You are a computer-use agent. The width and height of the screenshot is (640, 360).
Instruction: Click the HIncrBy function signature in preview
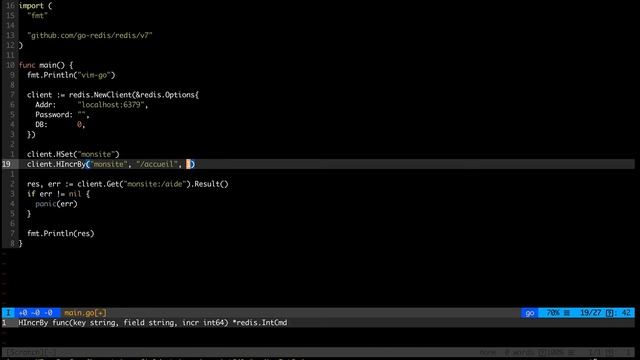pyautogui.click(x=153, y=323)
